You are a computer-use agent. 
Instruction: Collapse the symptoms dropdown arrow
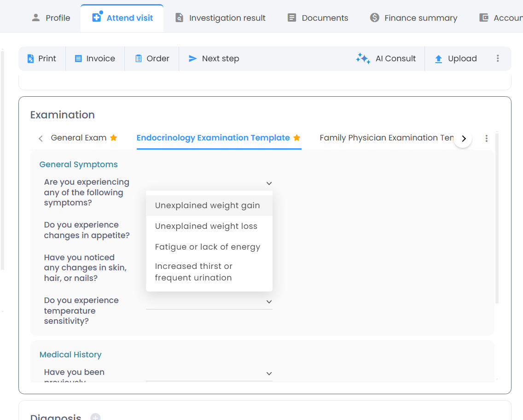coord(269,183)
